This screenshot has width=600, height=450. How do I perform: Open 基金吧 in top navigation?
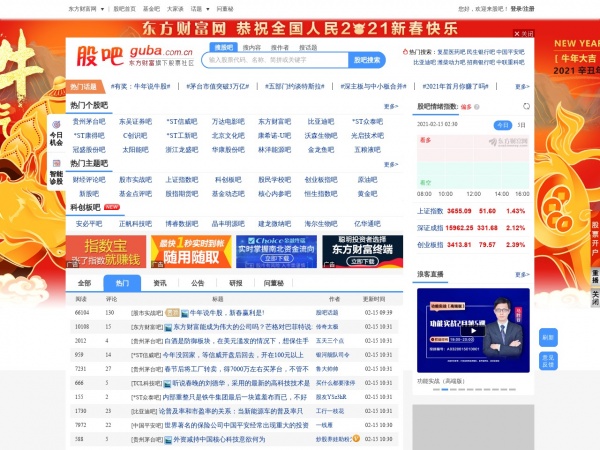click(151, 9)
